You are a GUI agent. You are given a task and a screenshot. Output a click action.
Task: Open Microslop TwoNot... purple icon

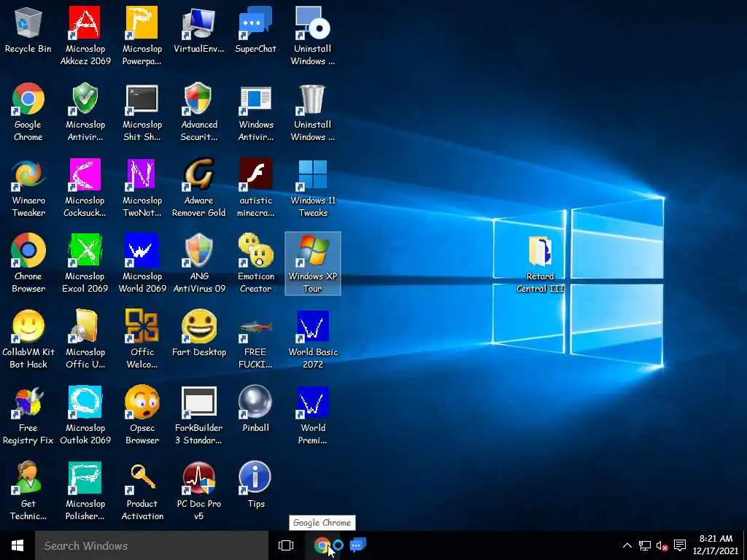point(142,187)
